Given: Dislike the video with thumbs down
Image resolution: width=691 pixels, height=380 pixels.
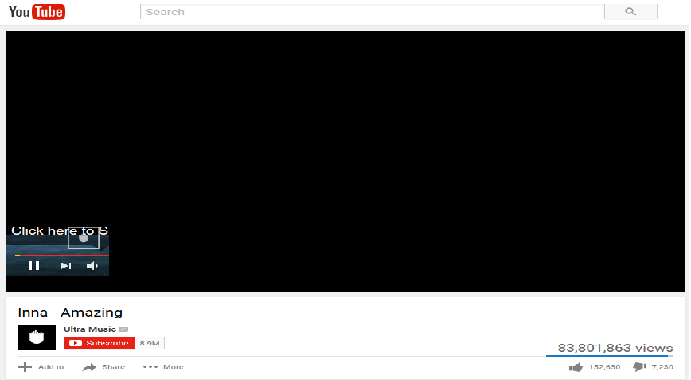Looking at the screenshot, I should pyautogui.click(x=639, y=367).
